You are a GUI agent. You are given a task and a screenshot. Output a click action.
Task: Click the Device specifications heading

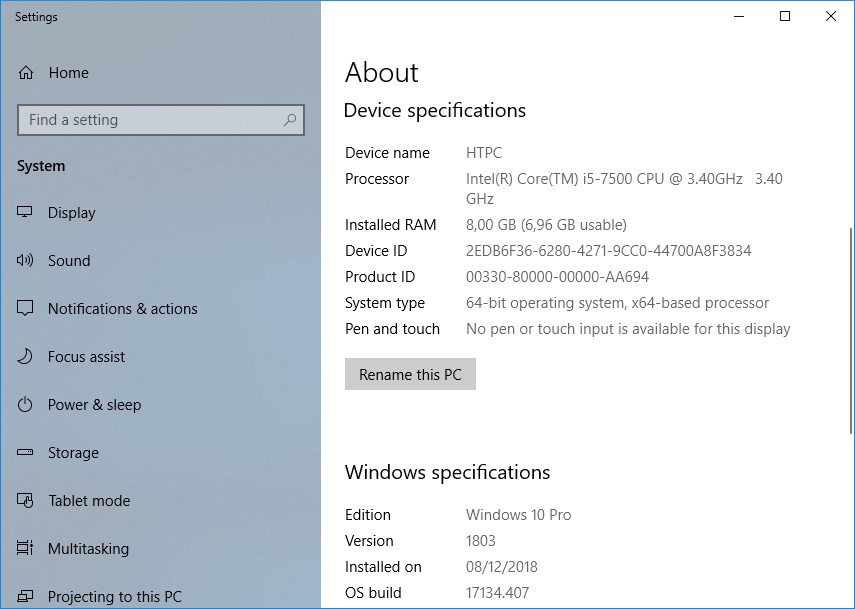pos(435,111)
